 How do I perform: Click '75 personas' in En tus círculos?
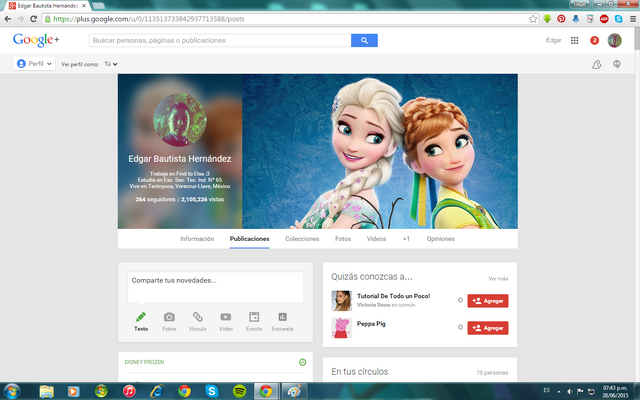492,373
